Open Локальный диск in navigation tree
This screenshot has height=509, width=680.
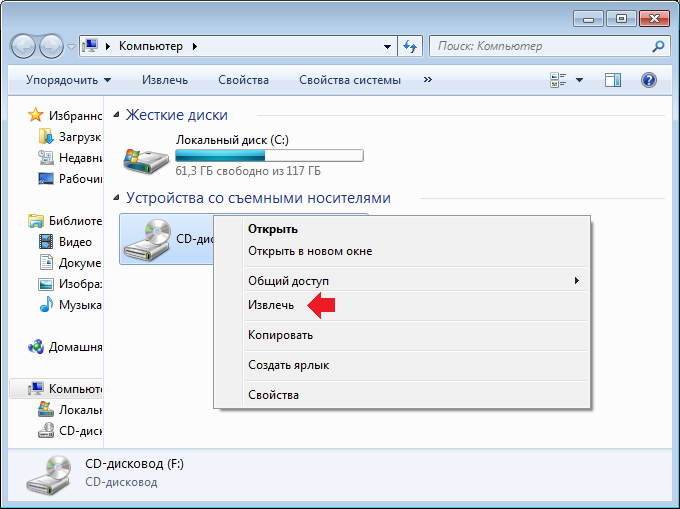point(69,410)
